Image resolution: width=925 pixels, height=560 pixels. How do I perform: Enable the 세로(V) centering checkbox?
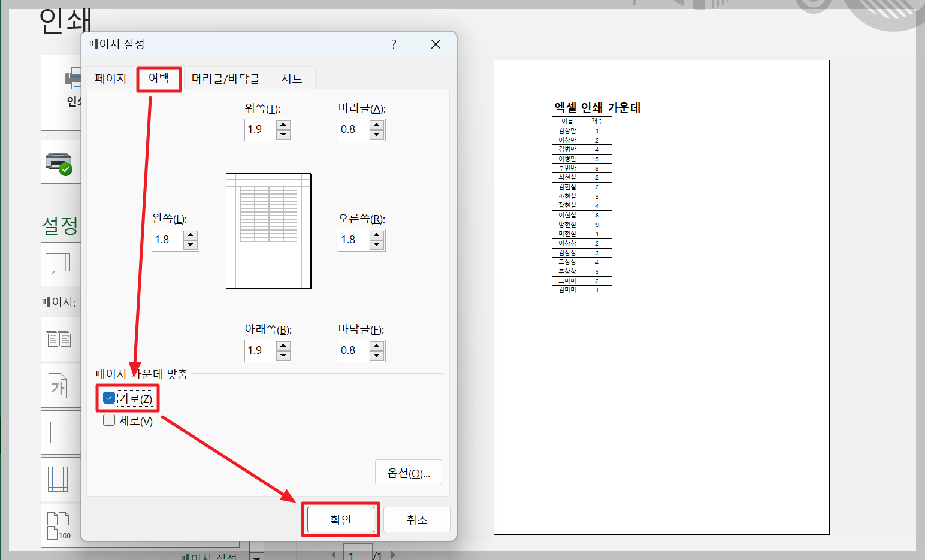[x=108, y=420]
